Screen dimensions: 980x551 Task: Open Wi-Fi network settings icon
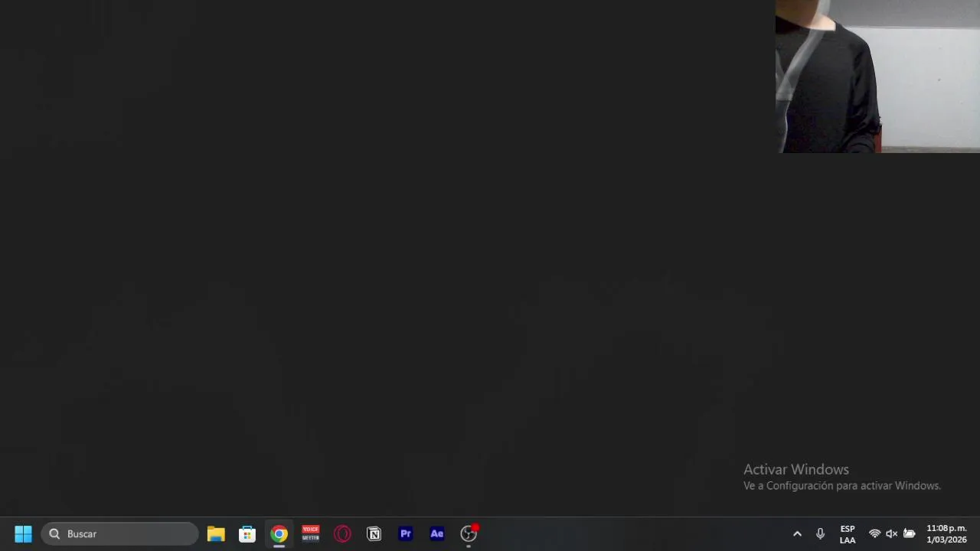(x=874, y=533)
